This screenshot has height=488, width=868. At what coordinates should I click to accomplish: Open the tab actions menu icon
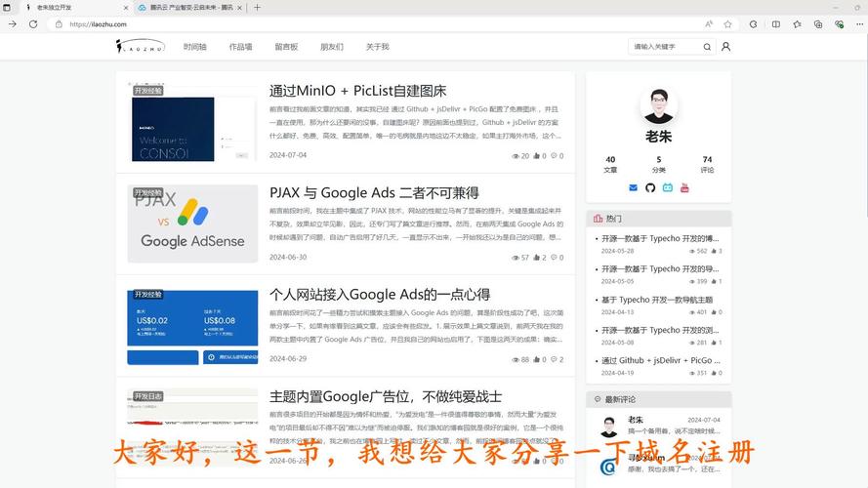pyautogui.click(x=7, y=8)
